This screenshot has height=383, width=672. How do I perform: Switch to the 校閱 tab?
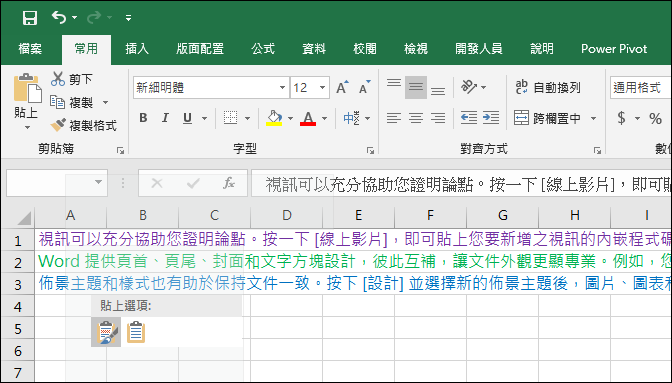coord(365,49)
